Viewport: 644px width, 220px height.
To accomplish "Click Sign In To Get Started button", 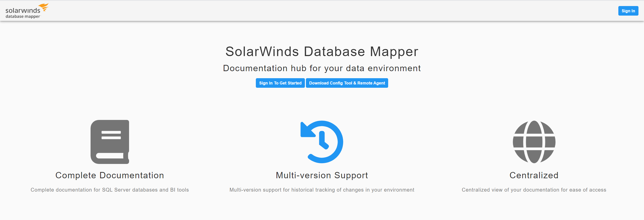I will tap(280, 83).
